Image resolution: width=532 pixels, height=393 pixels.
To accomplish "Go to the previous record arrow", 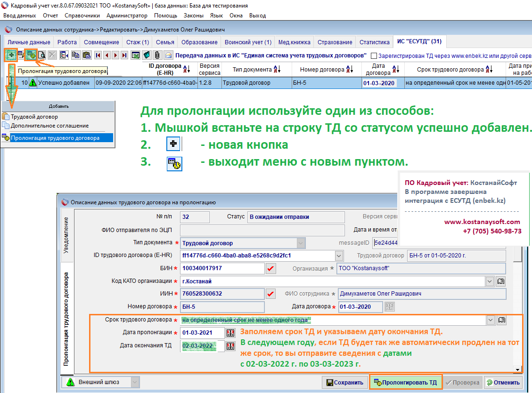I will (x=107, y=55).
